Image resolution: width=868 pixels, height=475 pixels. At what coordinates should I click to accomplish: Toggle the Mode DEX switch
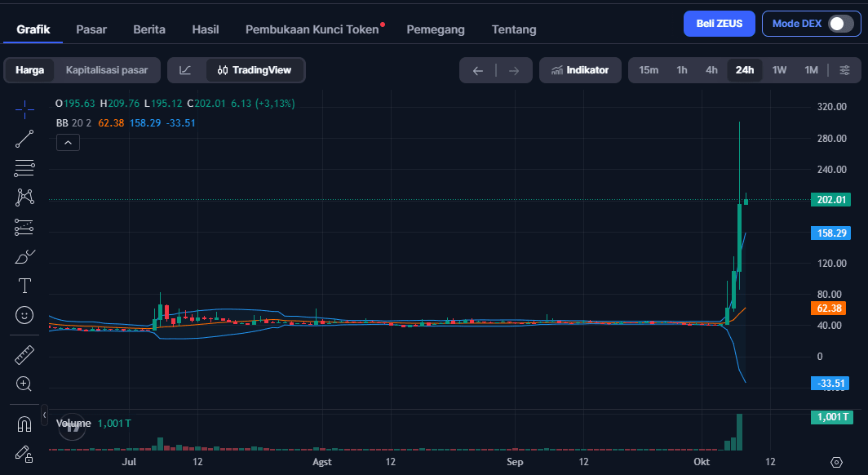click(x=841, y=24)
